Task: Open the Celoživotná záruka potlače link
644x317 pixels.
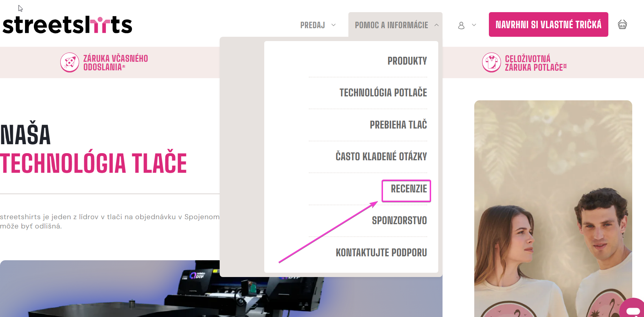Action: click(536, 63)
